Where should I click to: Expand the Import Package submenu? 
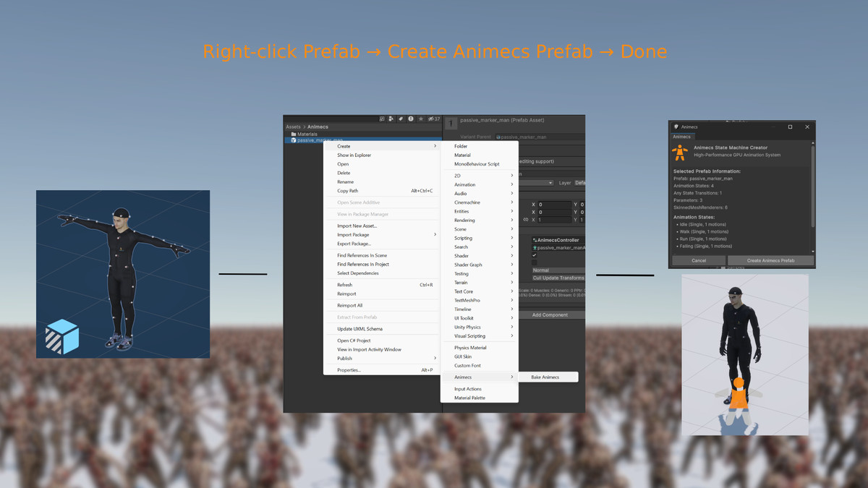coord(383,234)
